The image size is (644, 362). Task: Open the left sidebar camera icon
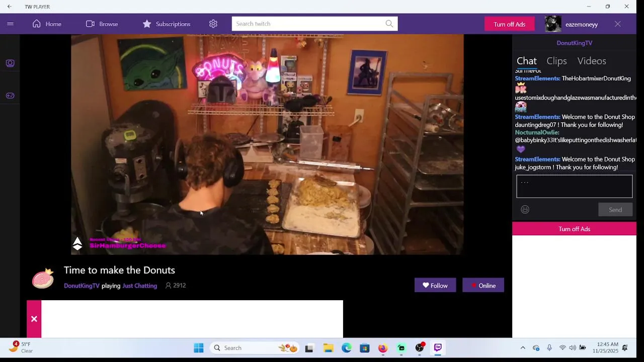[x=10, y=63]
